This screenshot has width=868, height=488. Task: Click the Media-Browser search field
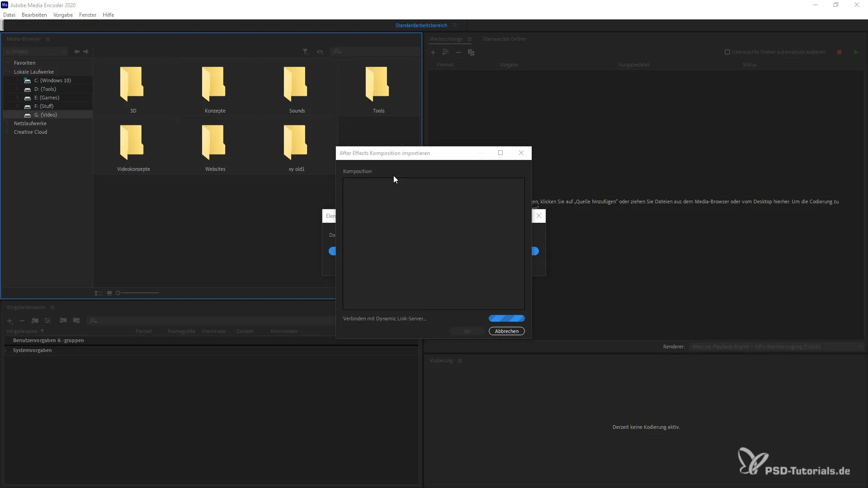375,52
